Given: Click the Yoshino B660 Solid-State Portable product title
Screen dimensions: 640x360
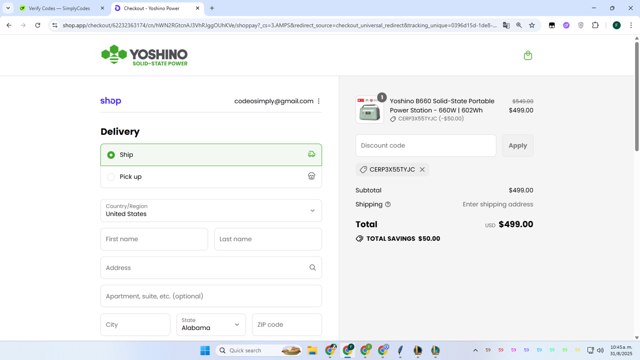Looking at the screenshot, I should tap(442, 105).
